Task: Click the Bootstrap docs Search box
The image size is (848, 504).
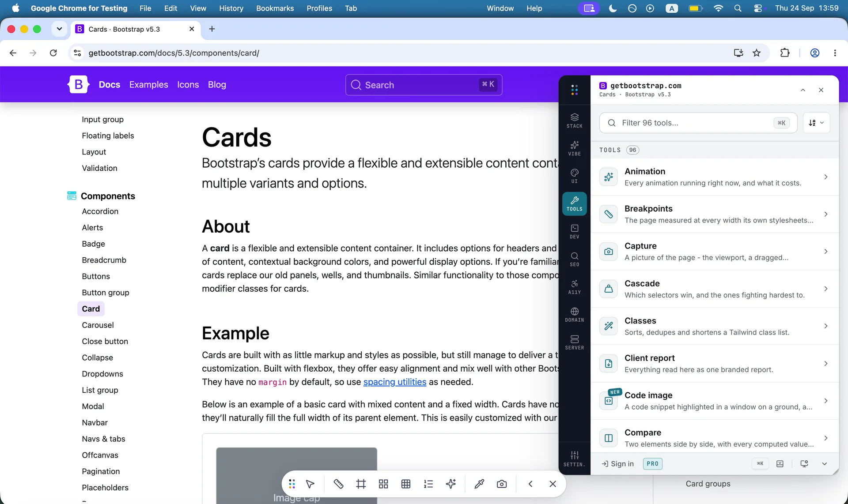Action: (424, 85)
